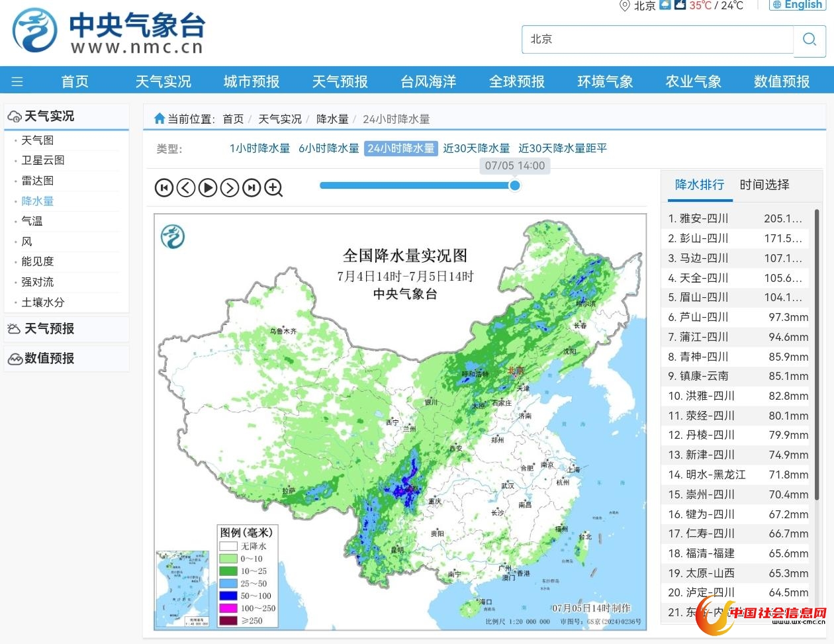The image size is (834, 644).
Task: Collapse the 天气实况 sidebar section
Action: point(49,116)
